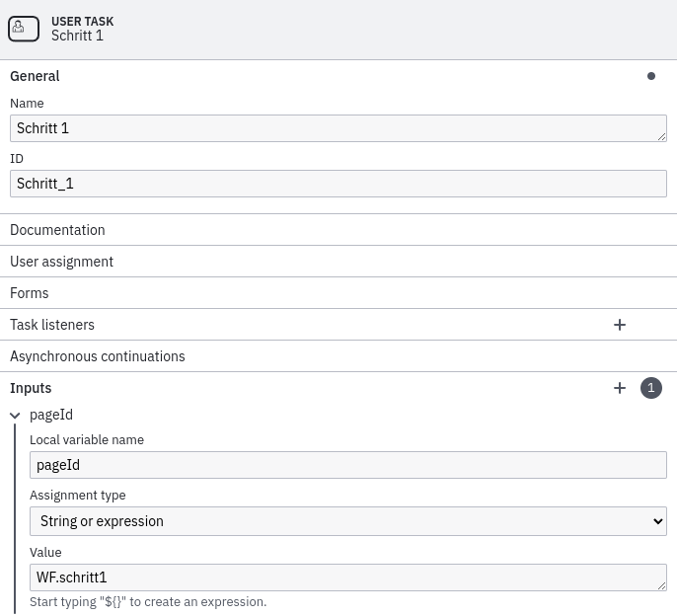
Task: Click the Inputs count badge
Action: click(x=650, y=388)
